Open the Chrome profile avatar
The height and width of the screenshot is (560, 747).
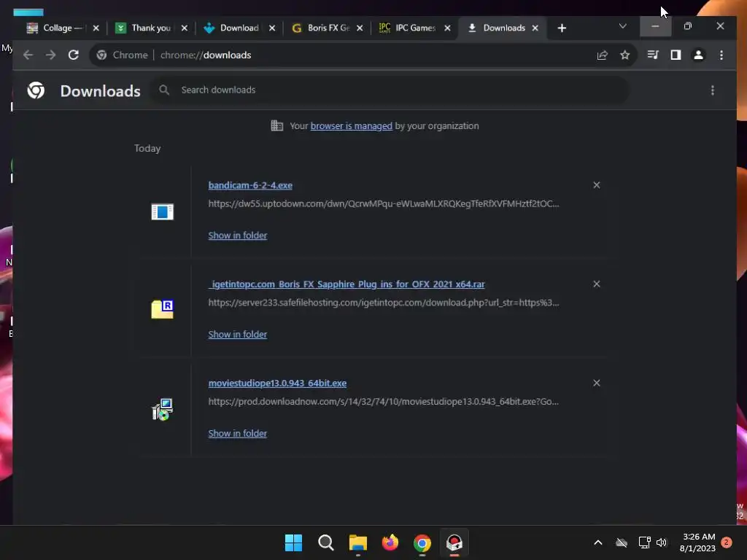pos(698,55)
